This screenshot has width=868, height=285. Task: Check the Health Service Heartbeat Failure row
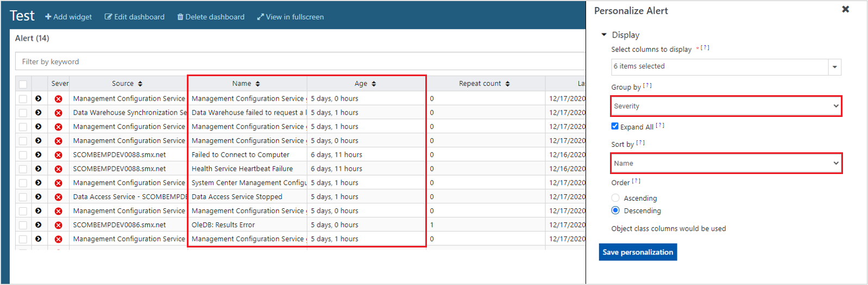[23, 169]
